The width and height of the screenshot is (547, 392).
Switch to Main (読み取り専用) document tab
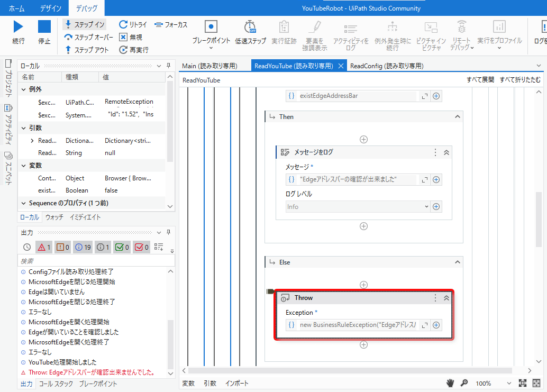tap(209, 66)
